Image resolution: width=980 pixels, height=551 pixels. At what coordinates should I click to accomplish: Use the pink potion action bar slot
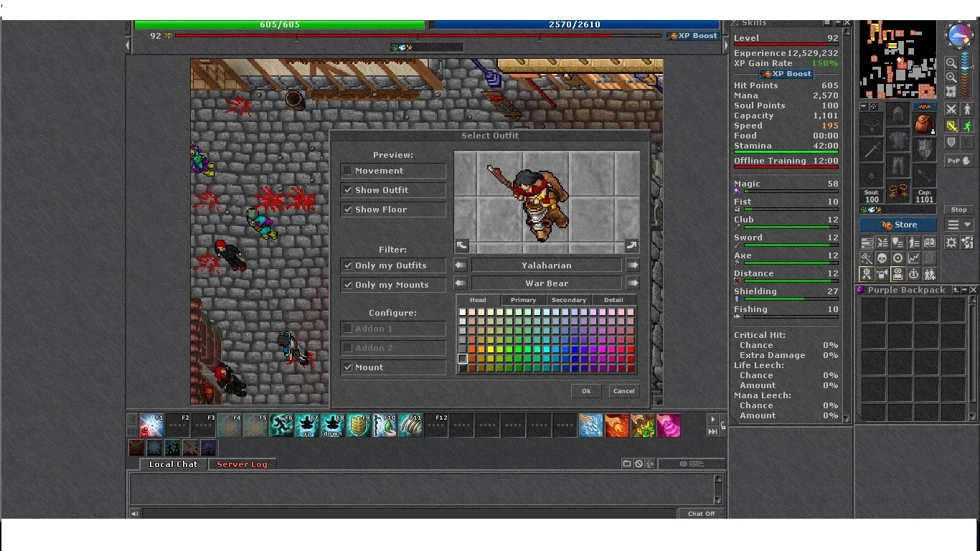pos(668,425)
